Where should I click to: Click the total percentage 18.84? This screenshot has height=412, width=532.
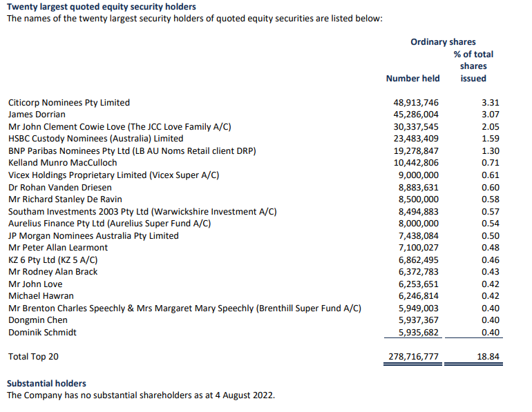(x=488, y=357)
